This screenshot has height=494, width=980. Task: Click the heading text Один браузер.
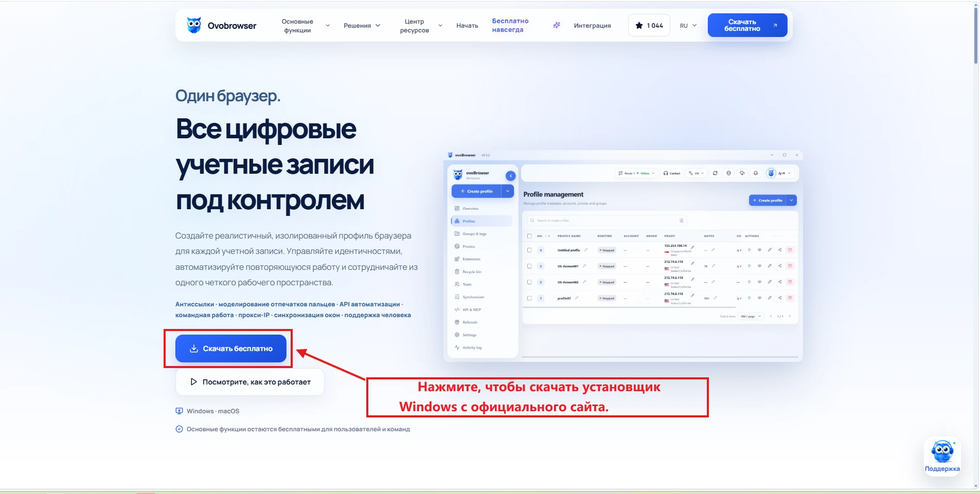[x=228, y=96]
